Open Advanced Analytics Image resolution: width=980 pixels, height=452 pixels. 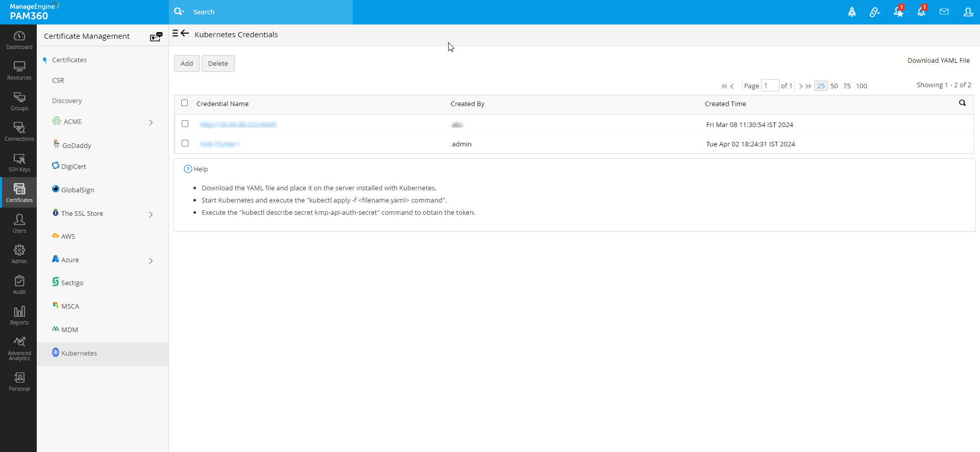point(19,348)
